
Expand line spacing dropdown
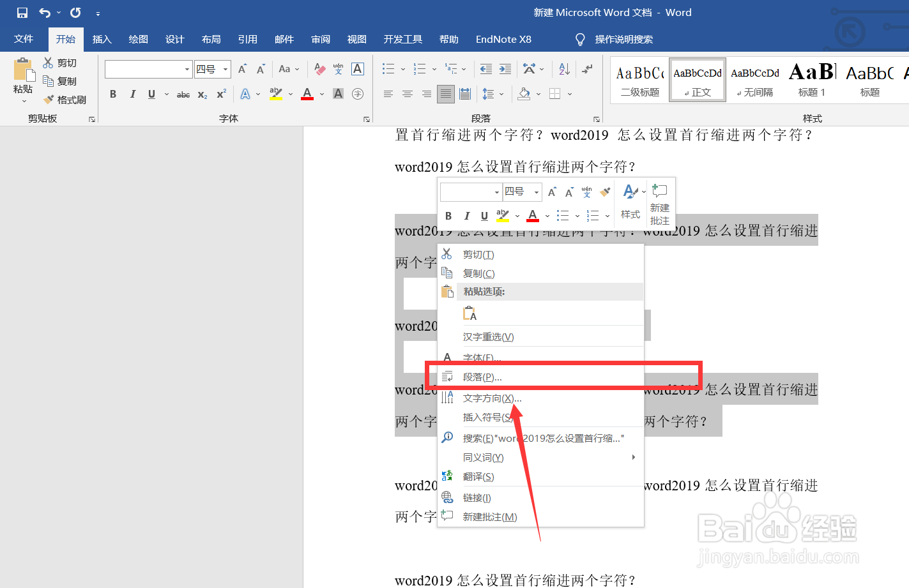501,94
